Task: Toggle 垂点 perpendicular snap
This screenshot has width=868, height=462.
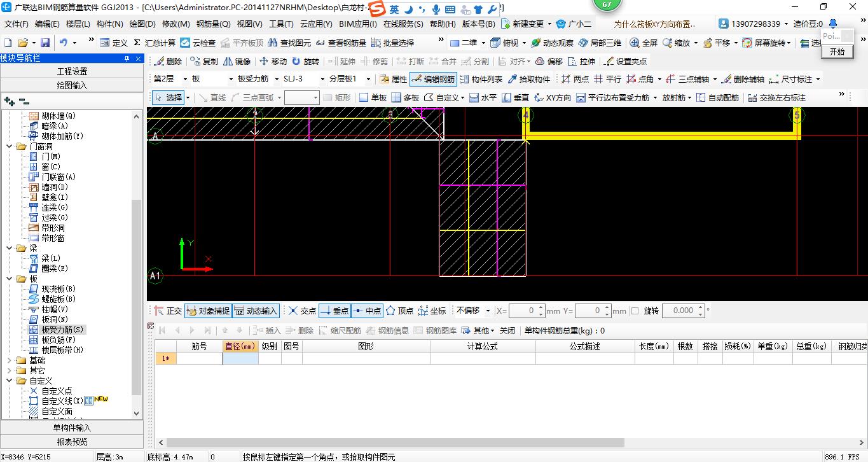Action: [x=334, y=311]
